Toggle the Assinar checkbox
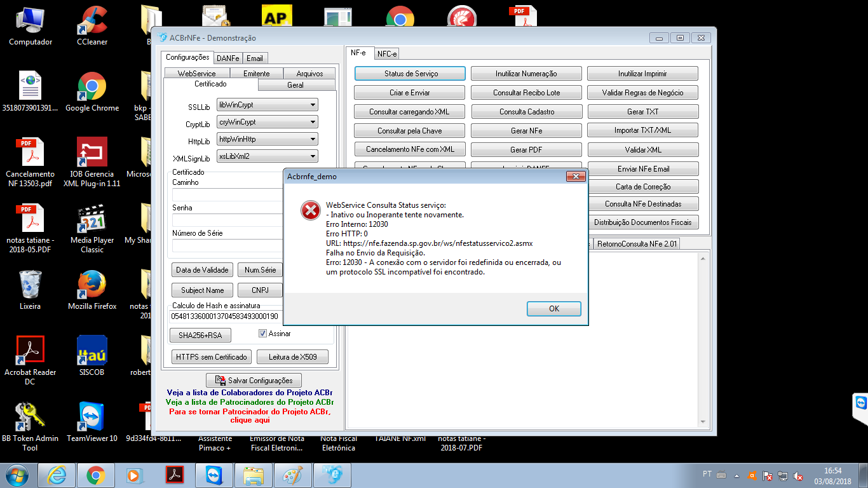Viewport: 868px width, 488px height. coord(262,334)
